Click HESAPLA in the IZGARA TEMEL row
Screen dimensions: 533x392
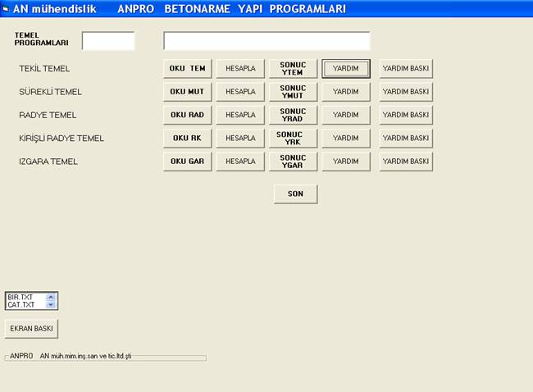(240, 162)
